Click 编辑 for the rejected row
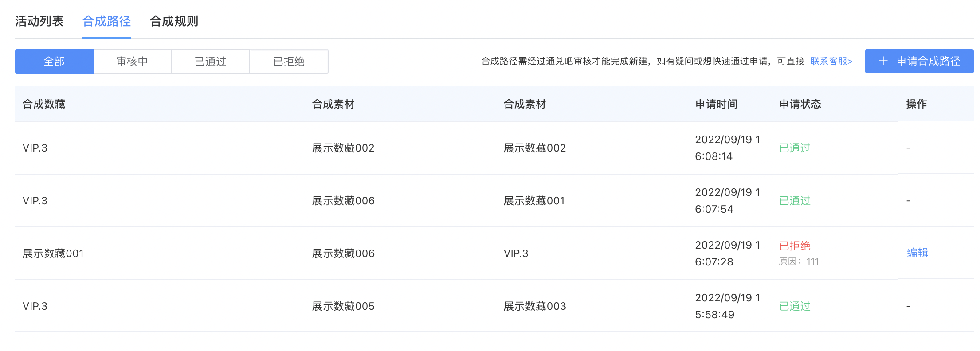The width and height of the screenshot is (980, 351). (917, 253)
